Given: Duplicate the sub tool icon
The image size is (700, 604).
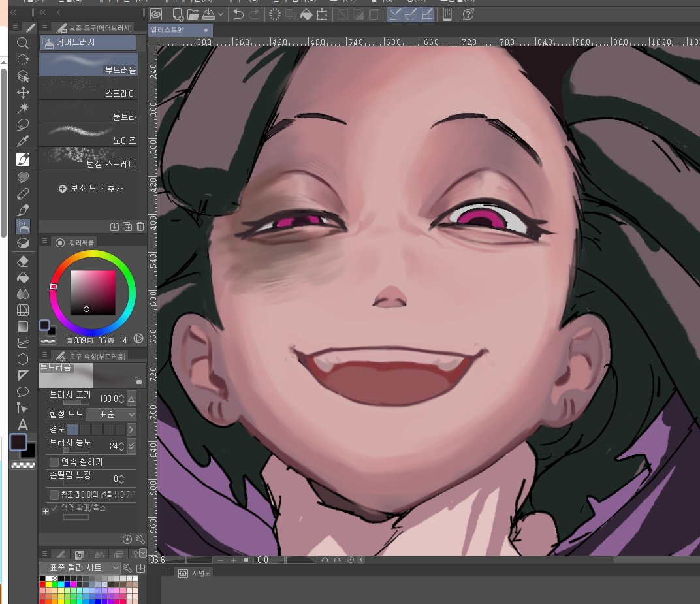Looking at the screenshot, I should [x=127, y=227].
